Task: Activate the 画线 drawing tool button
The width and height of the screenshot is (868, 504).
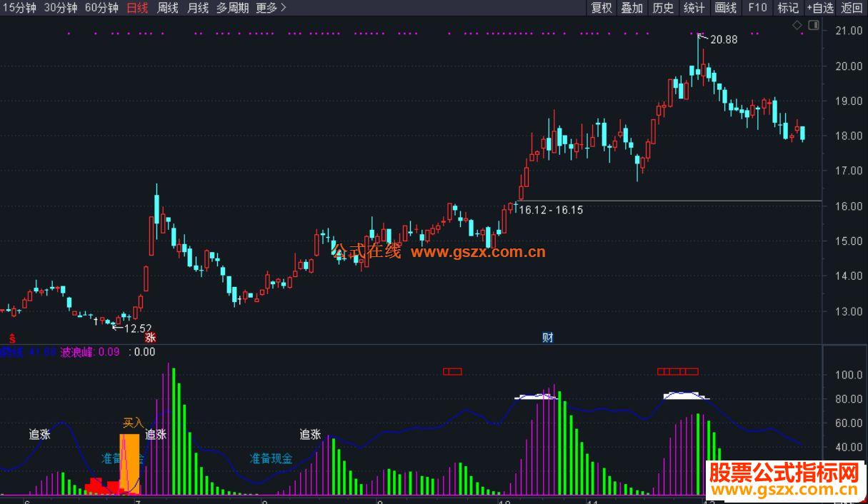Action: 726,8
